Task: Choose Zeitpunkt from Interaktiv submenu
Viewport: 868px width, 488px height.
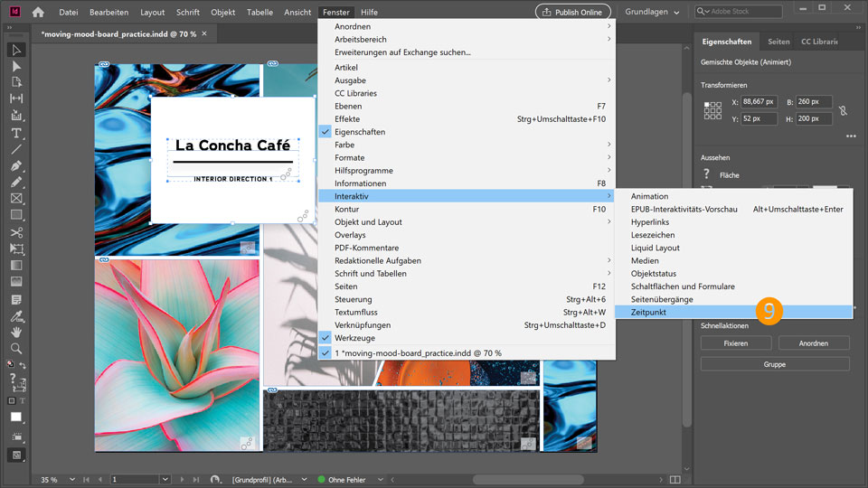Action: (x=734, y=312)
